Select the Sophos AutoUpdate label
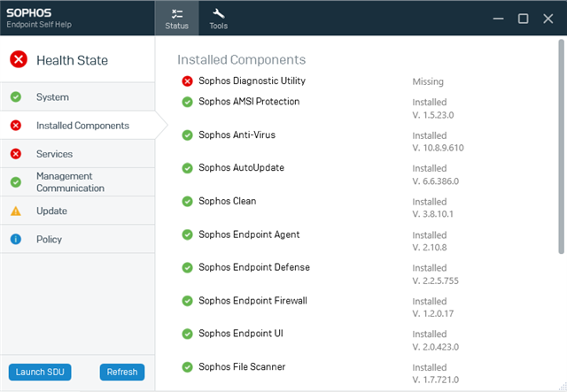The width and height of the screenshot is (567, 392). point(241,168)
